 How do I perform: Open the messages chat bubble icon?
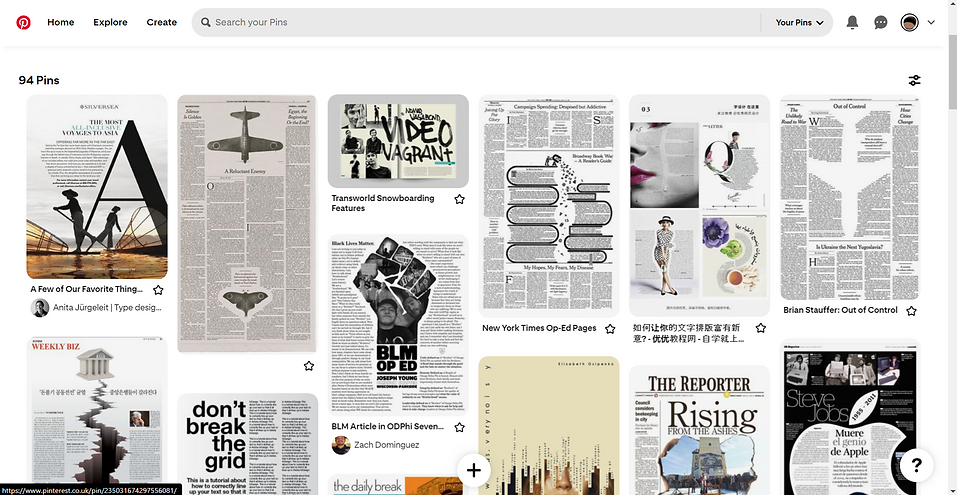(x=880, y=23)
